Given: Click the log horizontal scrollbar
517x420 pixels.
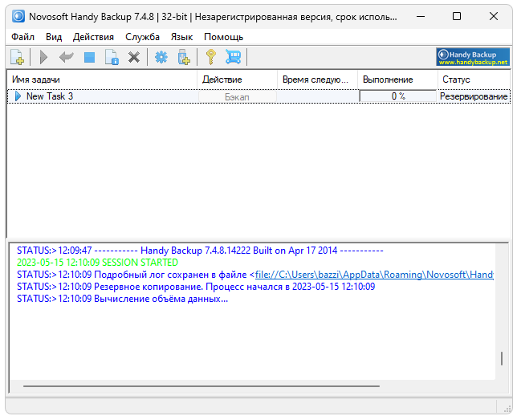Looking at the screenshot, I should click(202, 385).
